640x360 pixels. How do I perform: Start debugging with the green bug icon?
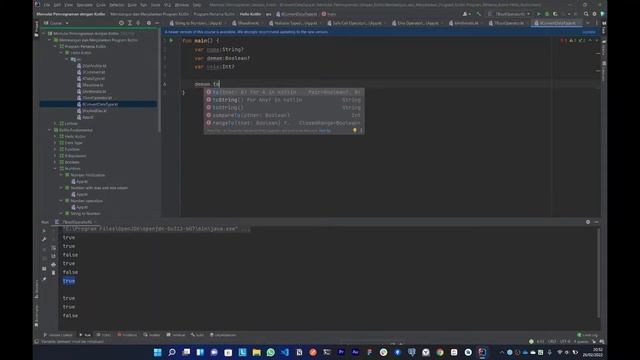[x=547, y=14]
